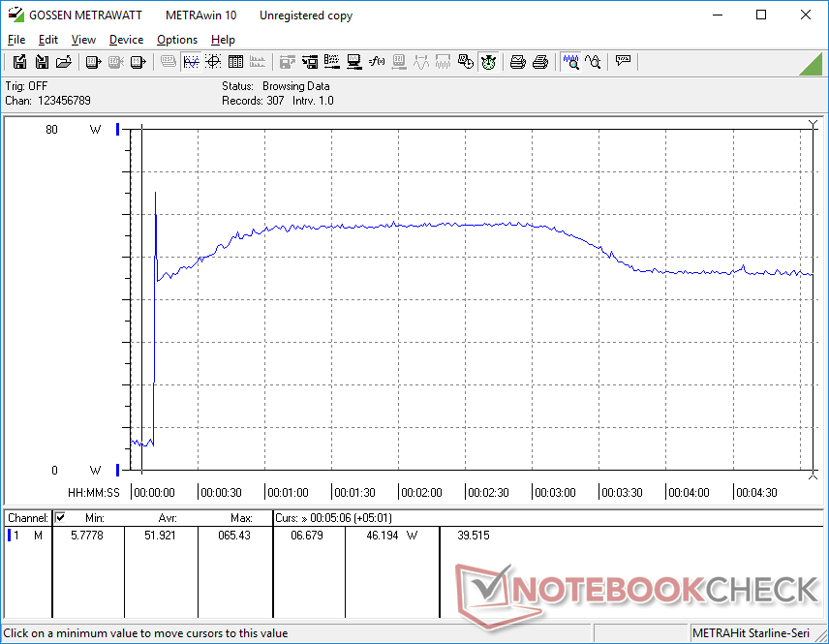Screen dimensions: 829x644
Task: Click the speech bubble comment icon
Action: pos(623,62)
